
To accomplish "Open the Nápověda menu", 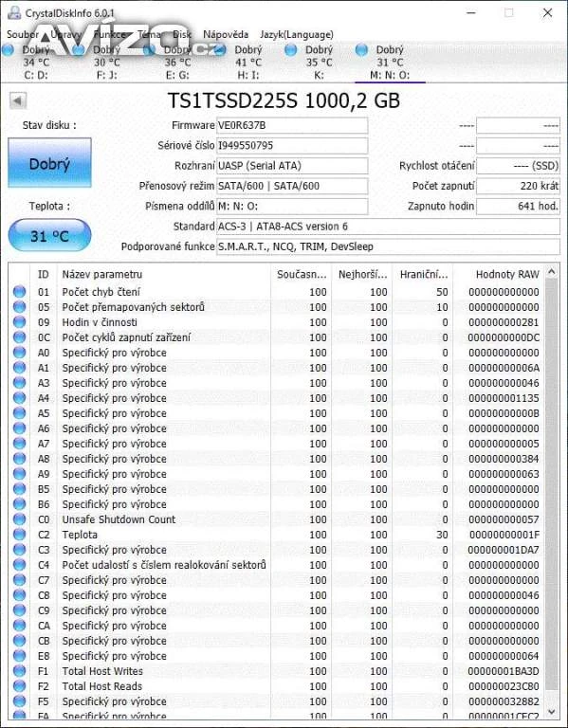I will pos(226,34).
